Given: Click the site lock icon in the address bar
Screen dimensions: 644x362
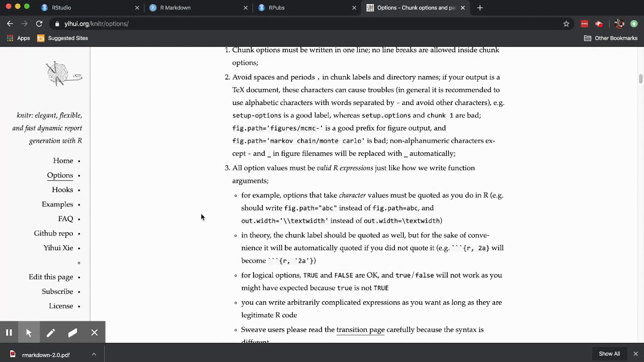Looking at the screenshot, I should (57, 24).
